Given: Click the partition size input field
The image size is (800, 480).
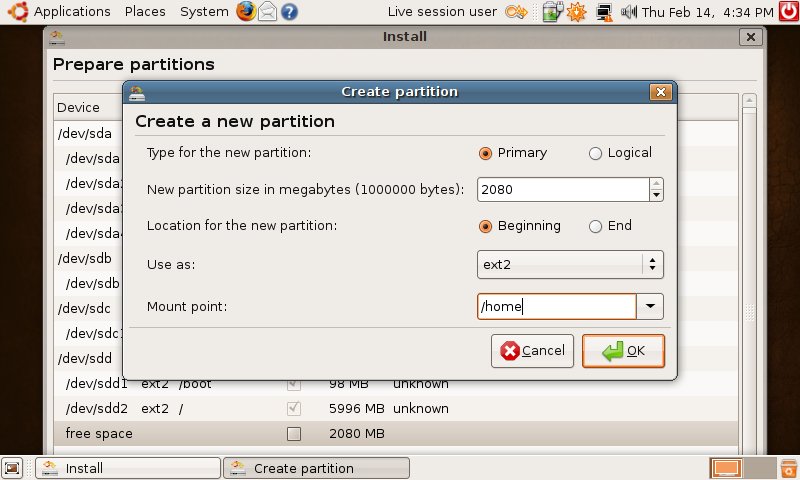Looking at the screenshot, I should point(563,190).
